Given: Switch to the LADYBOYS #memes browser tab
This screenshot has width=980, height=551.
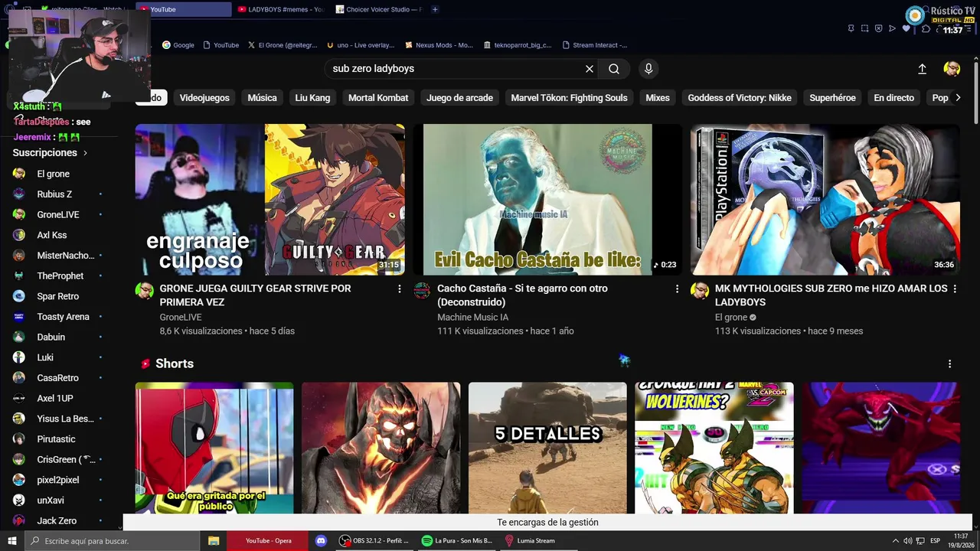Looking at the screenshot, I should [x=280, y=9].
